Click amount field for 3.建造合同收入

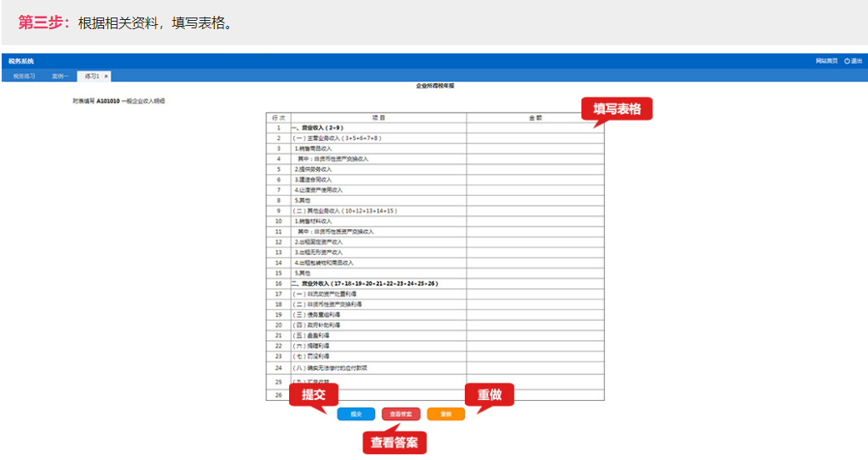point(536,180)
